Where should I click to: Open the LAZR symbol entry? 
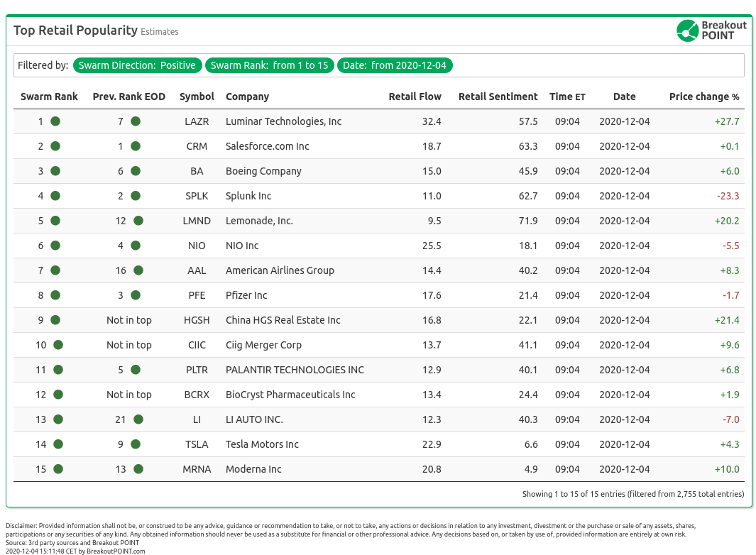point(197,121)
